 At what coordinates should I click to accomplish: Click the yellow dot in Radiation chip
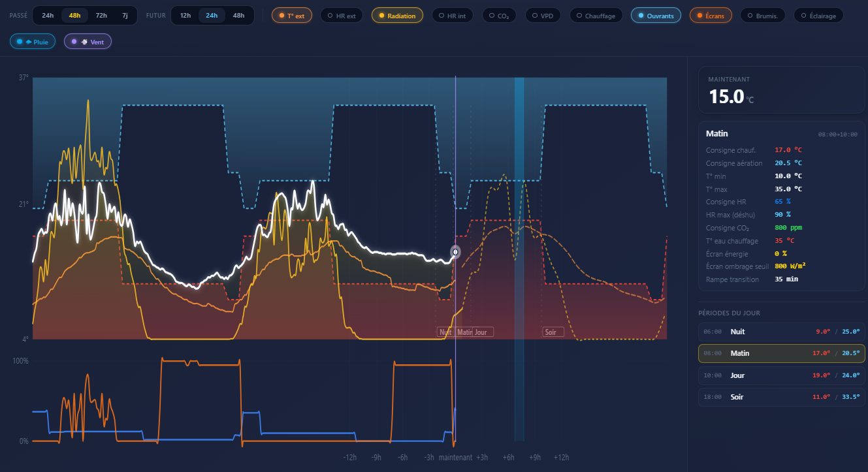click(x=381, y=16)
